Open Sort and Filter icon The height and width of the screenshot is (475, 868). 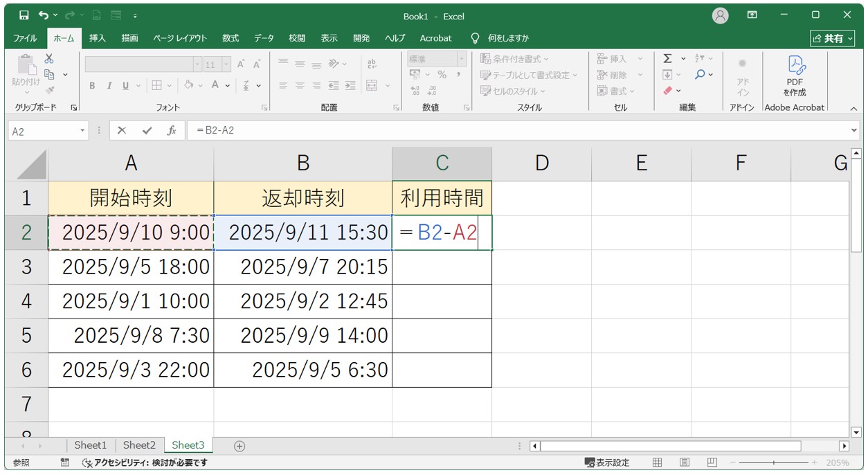tap(700, 59)
